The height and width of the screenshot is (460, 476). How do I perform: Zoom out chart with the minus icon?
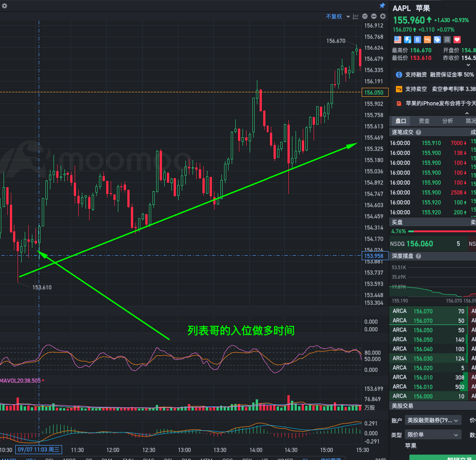tap(374, 16)
